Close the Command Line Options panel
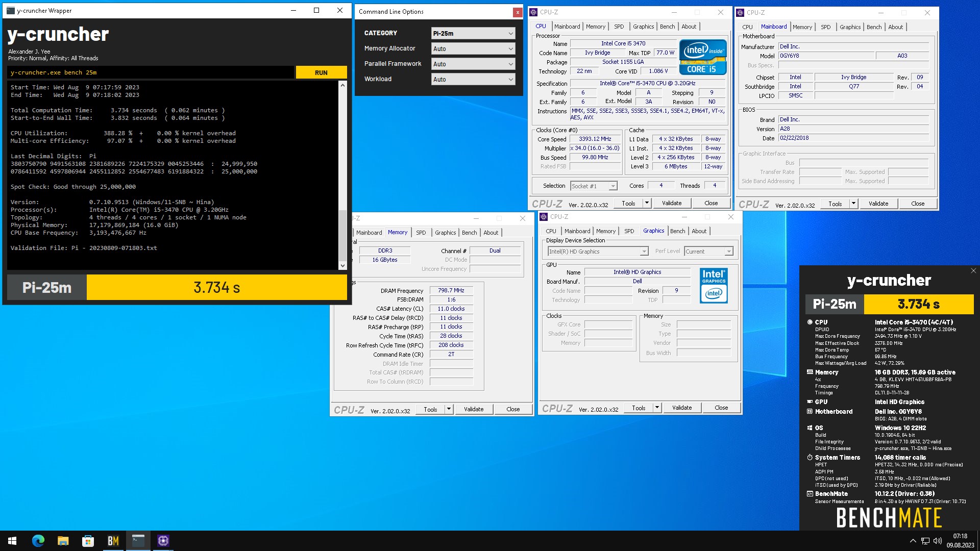The height and width of the screenshot is (551, 980). (x=518, y=12)
